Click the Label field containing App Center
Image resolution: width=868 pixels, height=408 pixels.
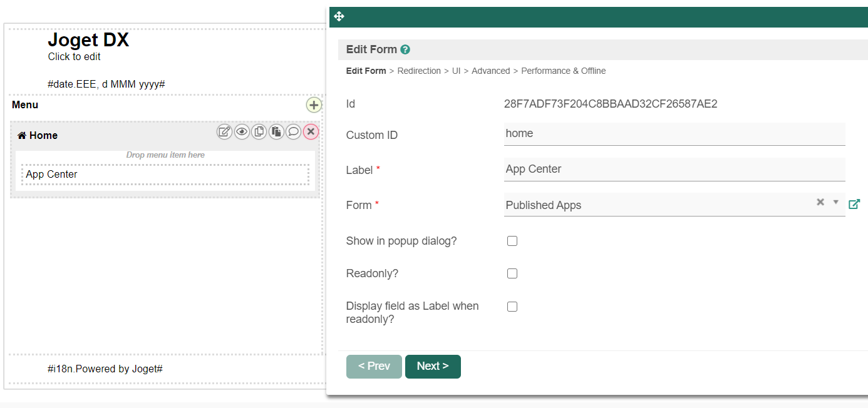pyautogui.click(x=674, y=170)
